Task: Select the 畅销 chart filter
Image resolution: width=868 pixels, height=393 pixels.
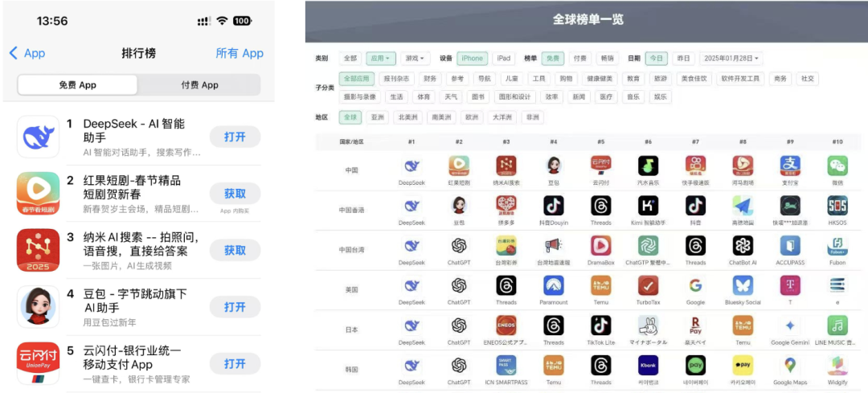Action: 608,58
